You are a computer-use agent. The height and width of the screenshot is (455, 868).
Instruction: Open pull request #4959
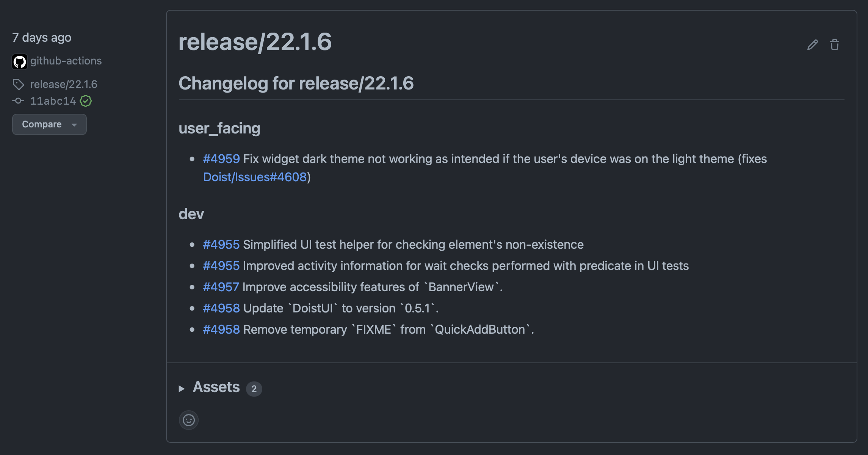[x=221, y=159]
